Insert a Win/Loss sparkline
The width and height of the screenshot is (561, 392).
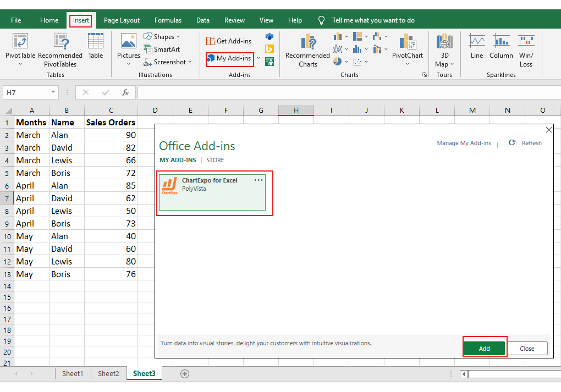pyautogui.click(x=526, y=49)
